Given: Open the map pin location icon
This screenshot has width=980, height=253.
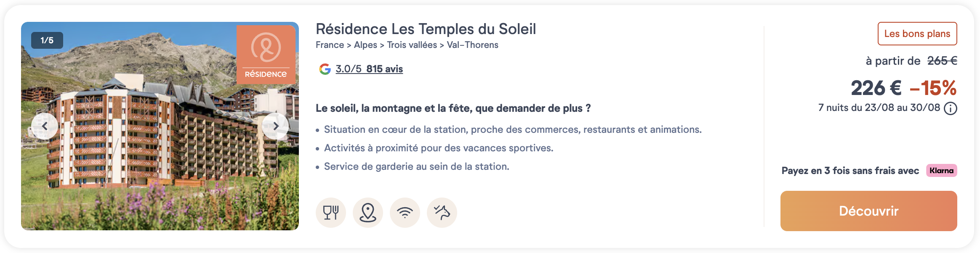Looking at the screenshot, I should pos(368,213).
